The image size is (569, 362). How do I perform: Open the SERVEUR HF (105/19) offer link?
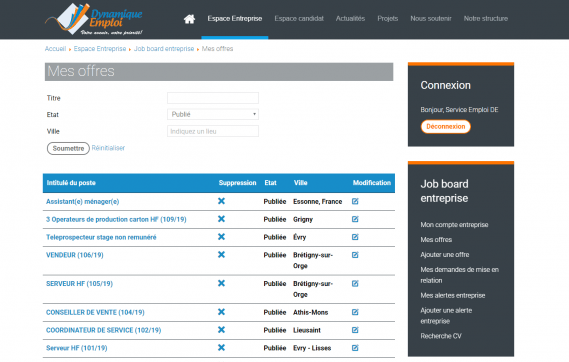(79, 284)
